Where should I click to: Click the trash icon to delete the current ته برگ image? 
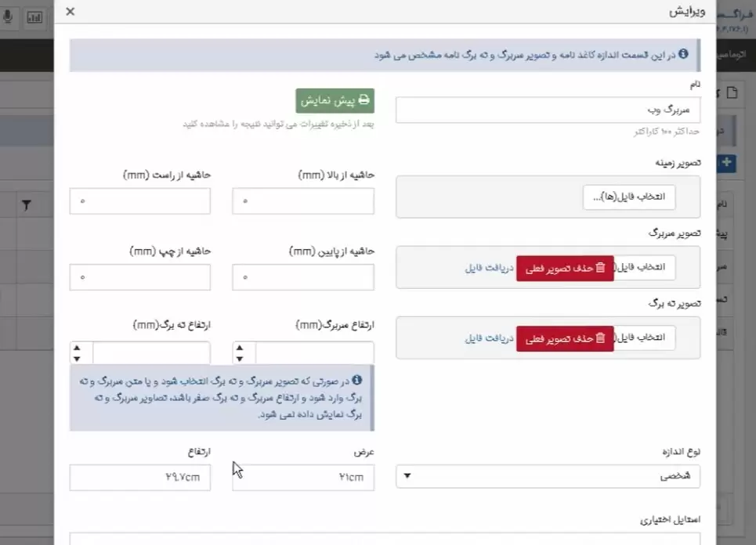pos(599,337)
